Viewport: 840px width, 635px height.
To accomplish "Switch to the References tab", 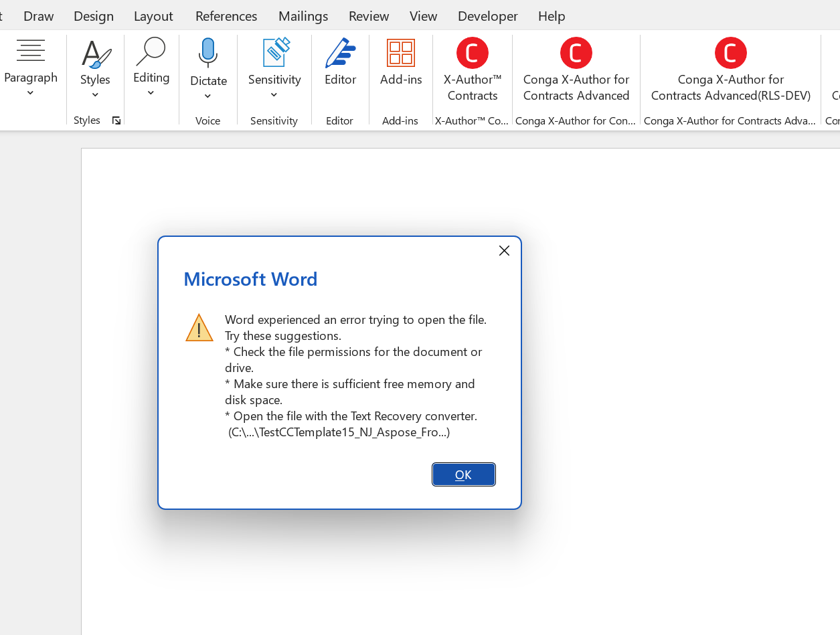I will (x=226, y=15).
